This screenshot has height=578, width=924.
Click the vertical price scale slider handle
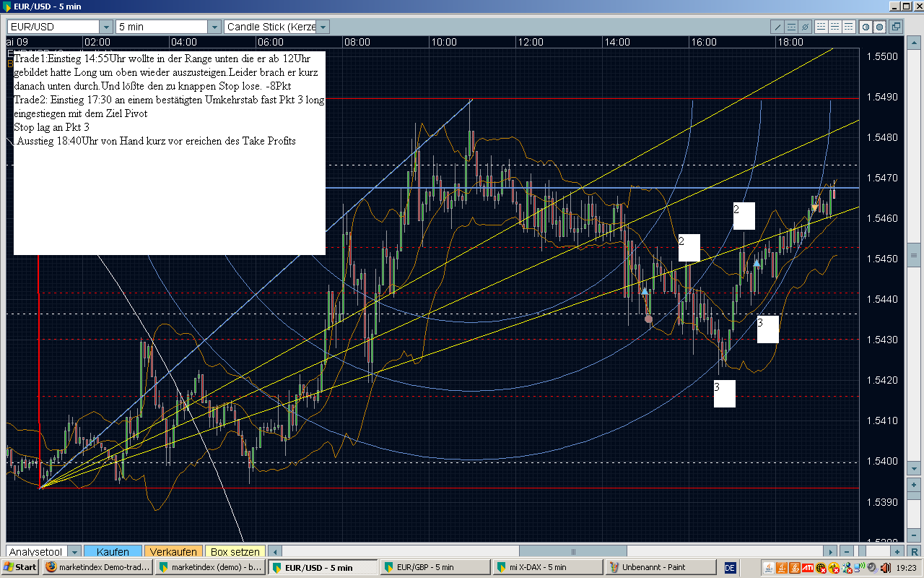[915, 256]
